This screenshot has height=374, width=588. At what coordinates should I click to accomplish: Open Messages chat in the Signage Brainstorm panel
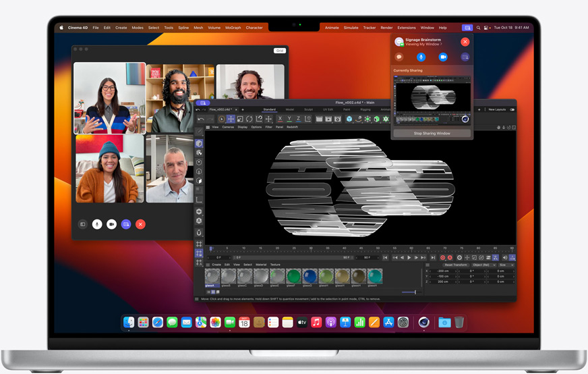(399, 57)
